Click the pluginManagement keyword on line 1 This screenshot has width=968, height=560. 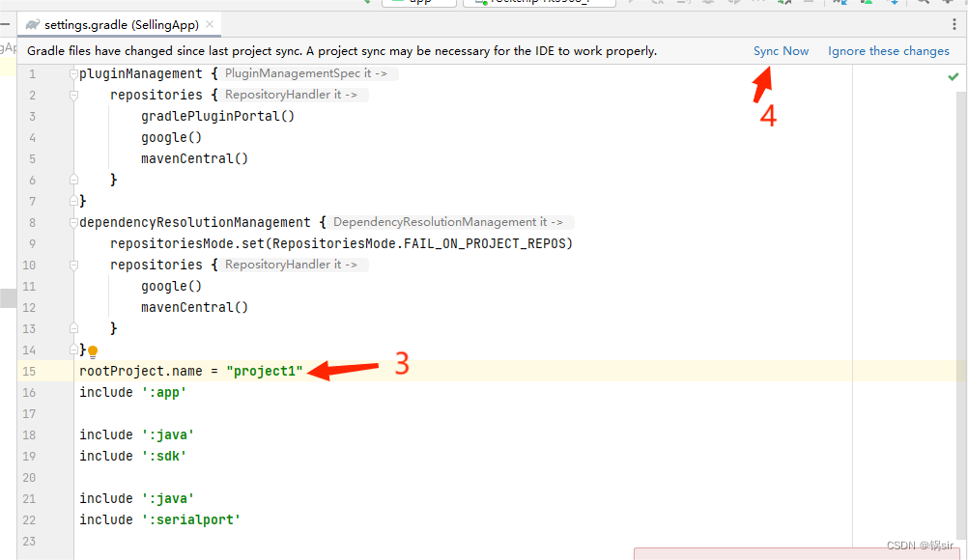(141, 74)
